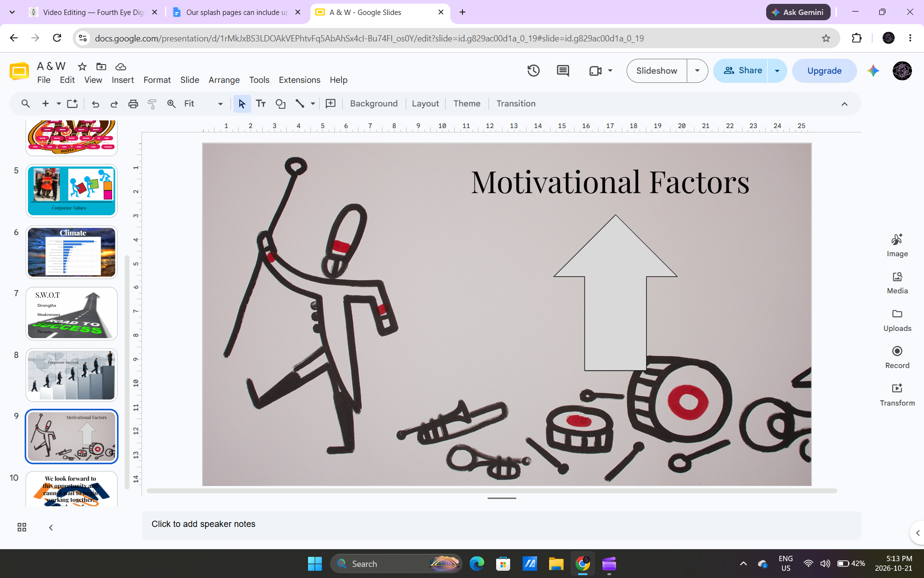This screenshot has height=578, width=924.
Task: Click the move to folder icon
Action: click(x=101, y=66)
